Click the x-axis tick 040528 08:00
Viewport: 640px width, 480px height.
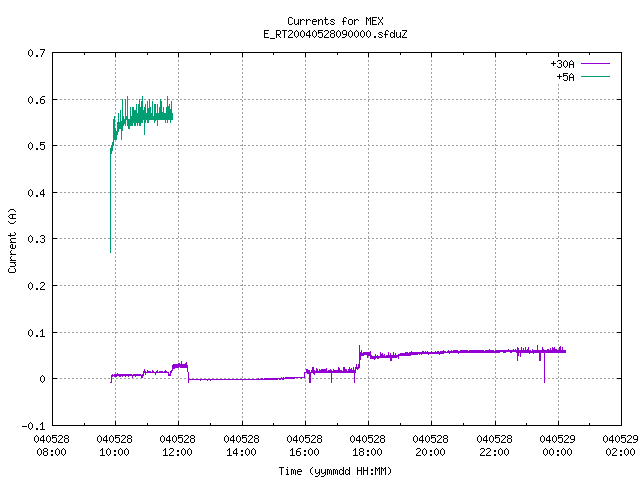tap(51, 446)
